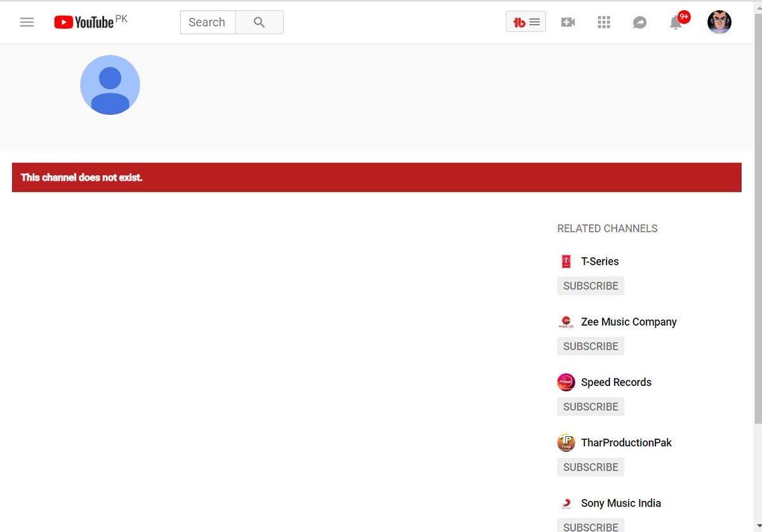This screenshot has height=532, width=762.
Task: Open the messages share icon
Action: (639, 22)
